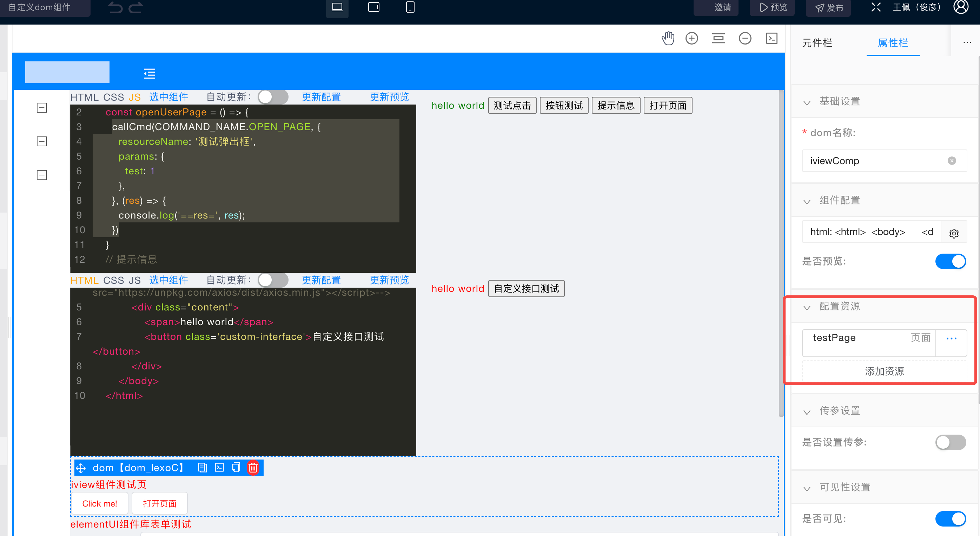Click the redo arrow icon
This screenshot has height=536, width=980.
tap(136, 8)
